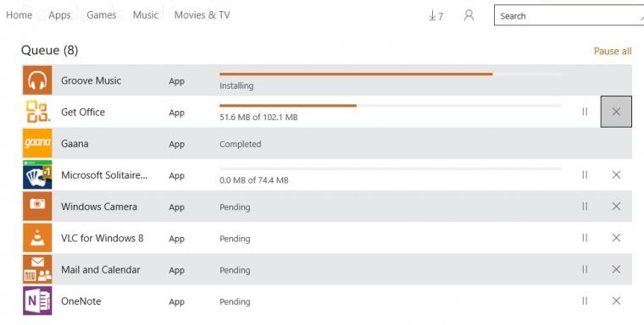Click the 0.0 MB of 74.4 MB text

254,180
